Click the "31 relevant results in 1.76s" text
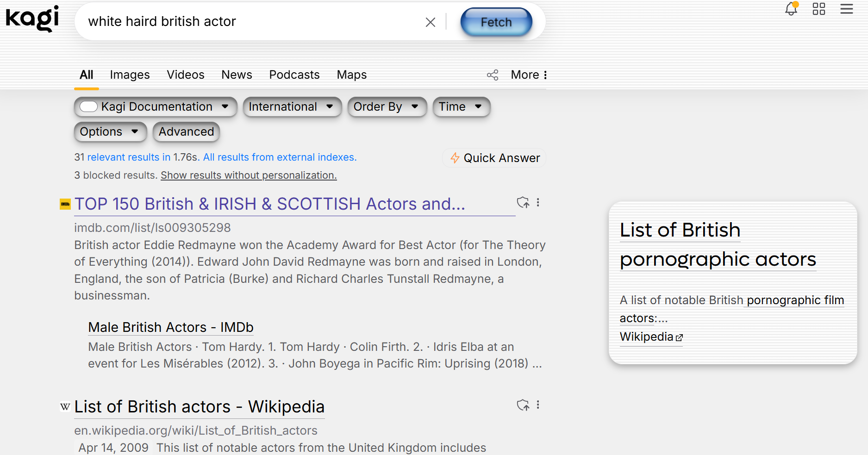868x455 pixels. [x=136, y=157]
